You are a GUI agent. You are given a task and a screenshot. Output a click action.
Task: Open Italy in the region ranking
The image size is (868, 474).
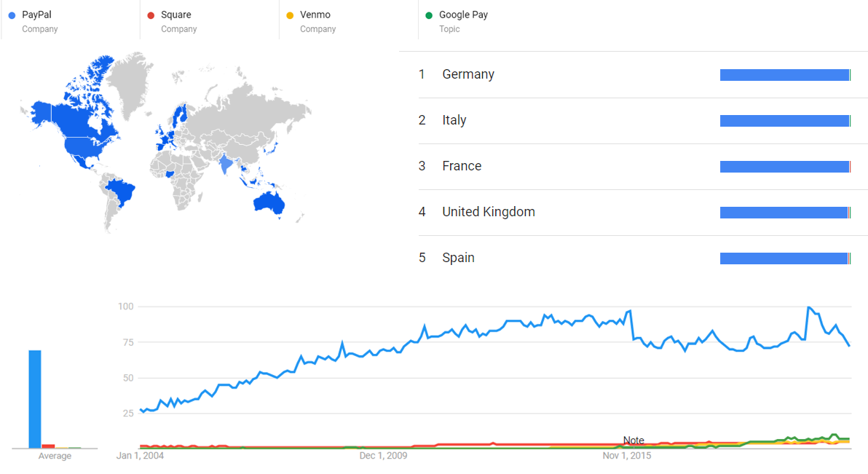[x=454, y=120]
